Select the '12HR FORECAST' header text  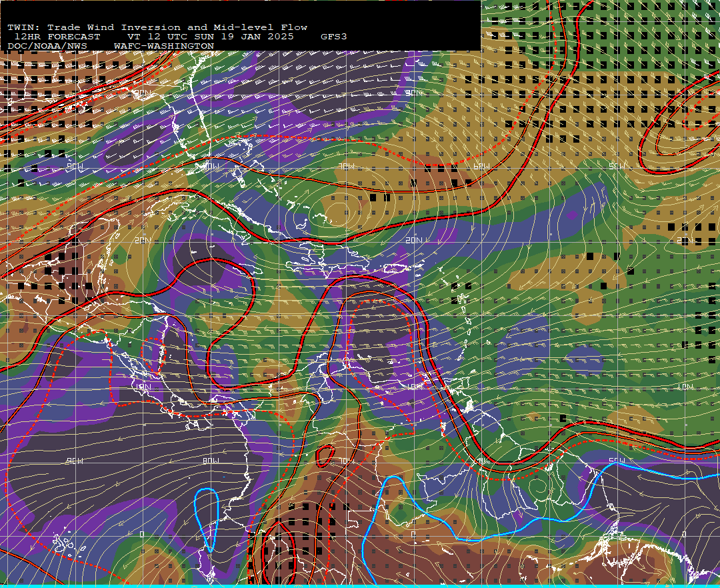tap(57, 37)
